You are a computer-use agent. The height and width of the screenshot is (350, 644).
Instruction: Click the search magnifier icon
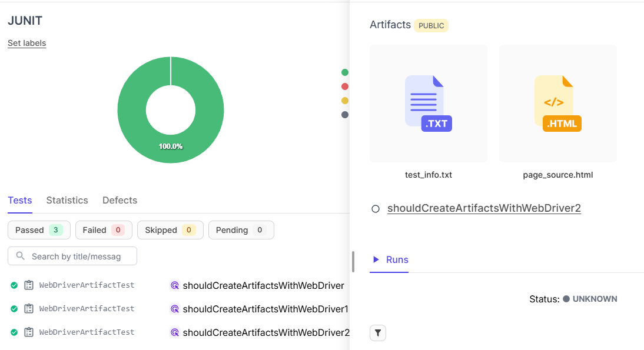(x=21, y=256)
